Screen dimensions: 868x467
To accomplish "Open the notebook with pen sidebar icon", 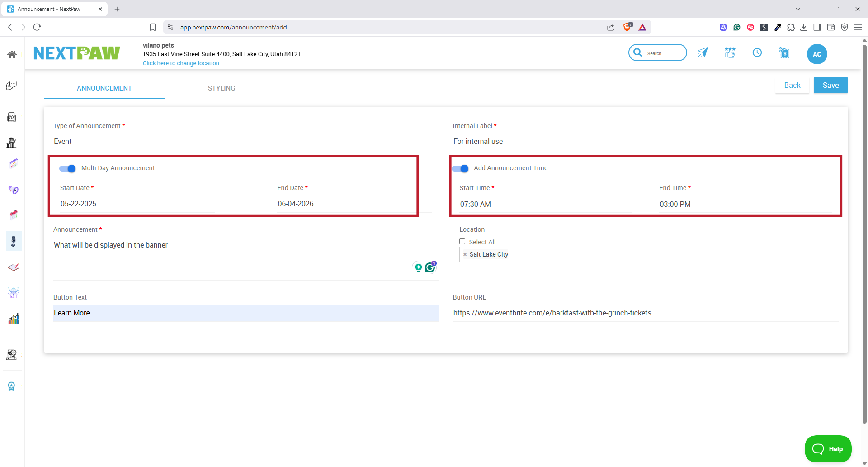I will pos(14,267).
